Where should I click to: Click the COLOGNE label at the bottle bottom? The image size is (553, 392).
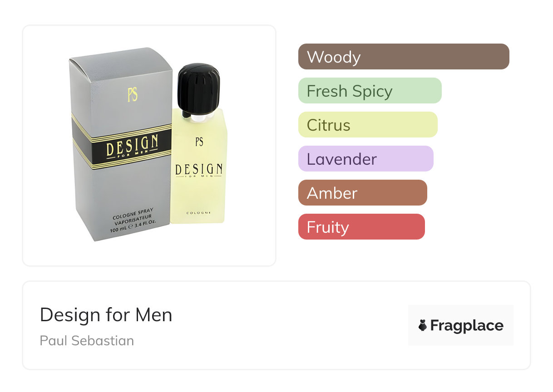pos(198,212)
